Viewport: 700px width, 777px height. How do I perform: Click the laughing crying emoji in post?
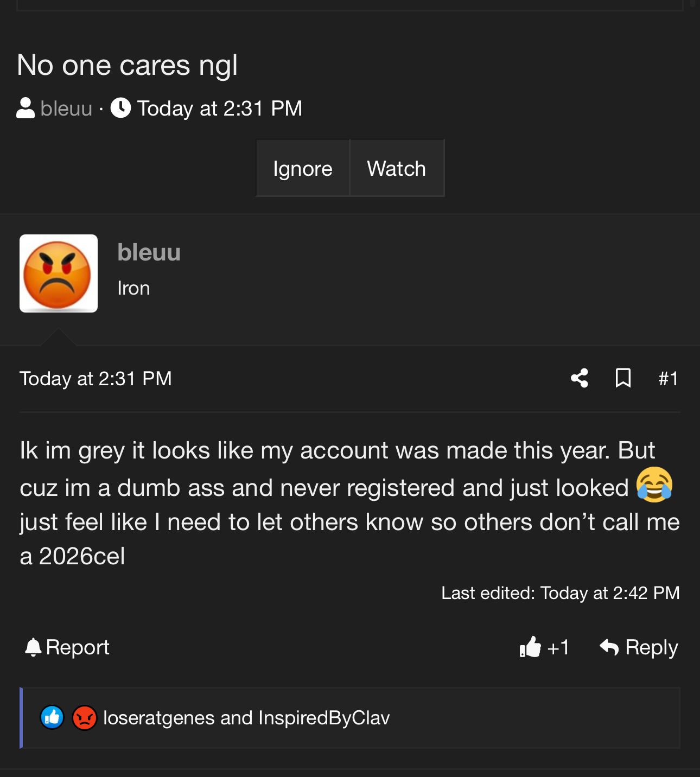654,485
